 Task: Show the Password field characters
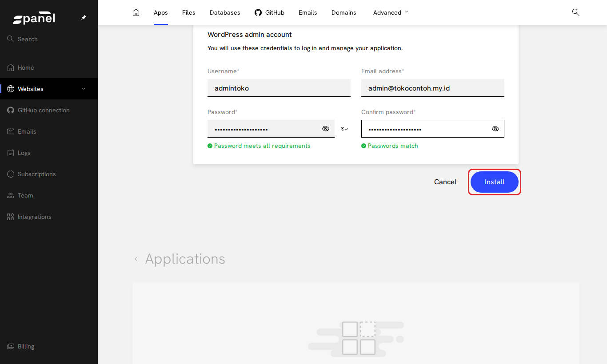tap(326, 129)
